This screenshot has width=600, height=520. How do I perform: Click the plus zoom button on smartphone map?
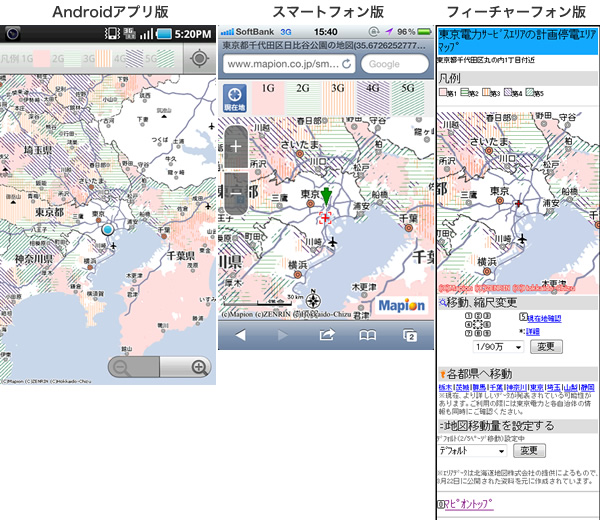point(236,146)
